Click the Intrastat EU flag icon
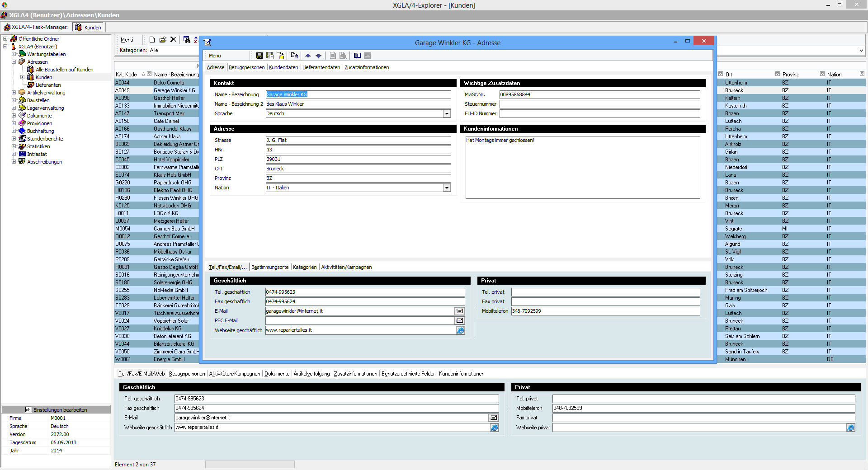The height and width of the screenshot is (470, 868). 22,154
